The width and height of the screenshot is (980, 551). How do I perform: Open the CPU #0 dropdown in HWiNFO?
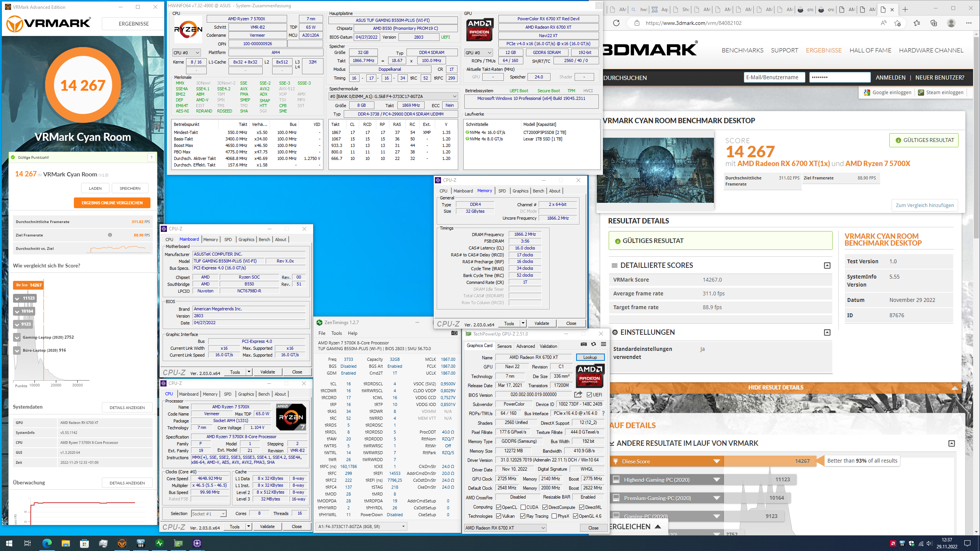point(186,53)
